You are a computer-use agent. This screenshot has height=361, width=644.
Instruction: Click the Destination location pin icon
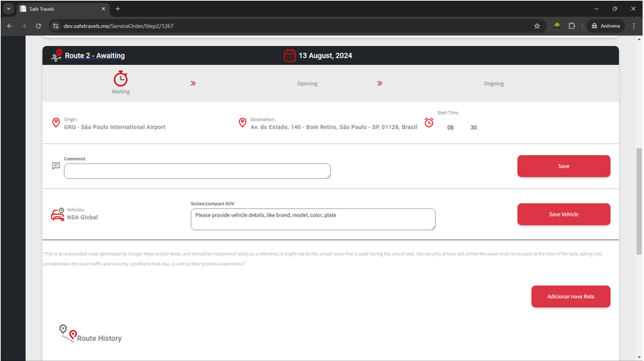point(242,123)
